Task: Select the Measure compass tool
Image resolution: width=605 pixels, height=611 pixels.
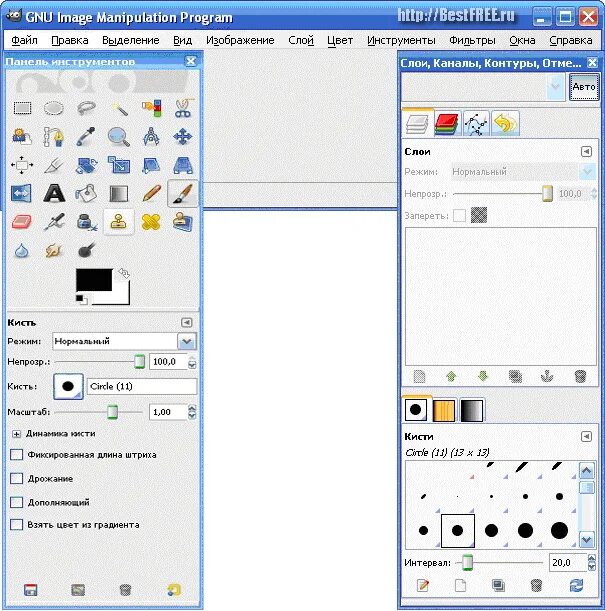Action: tap(151, 137)
